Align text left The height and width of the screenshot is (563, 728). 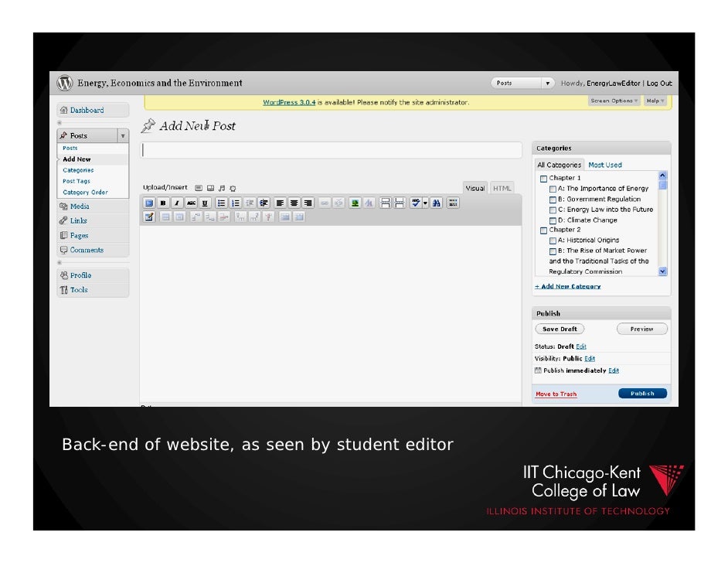(280, 203)
